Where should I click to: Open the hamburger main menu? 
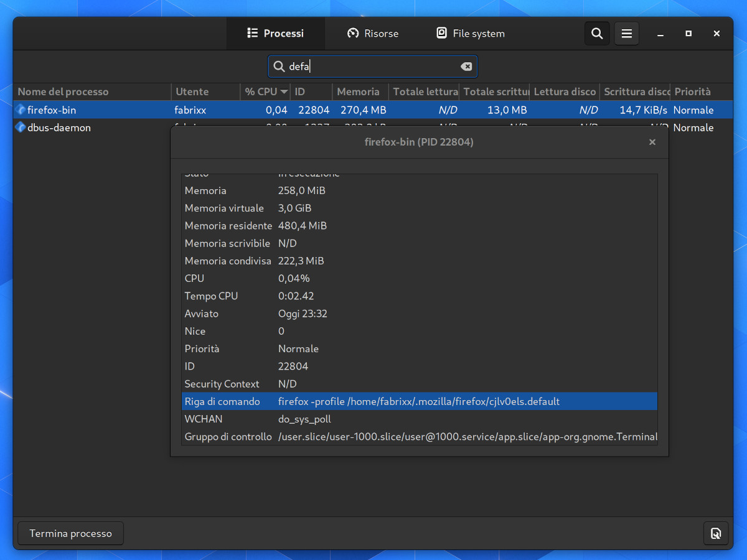click(627, 34)
